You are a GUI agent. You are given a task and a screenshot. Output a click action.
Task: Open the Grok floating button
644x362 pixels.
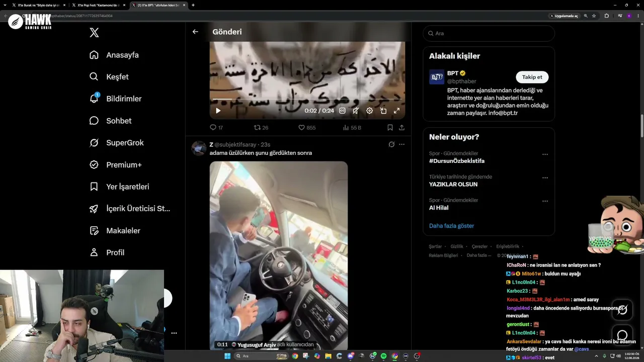pos(622,310)
